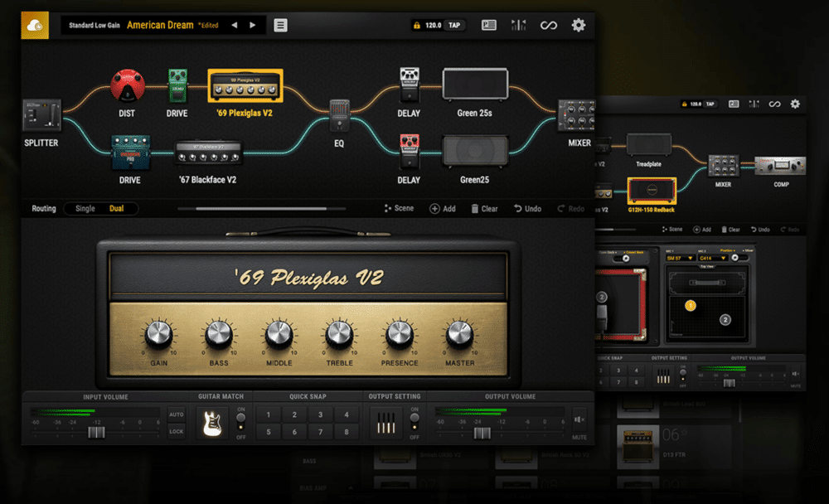Screen dimensions: 829x504
Task: Open the green DRIVE pedal
Action: coord(177,85)
